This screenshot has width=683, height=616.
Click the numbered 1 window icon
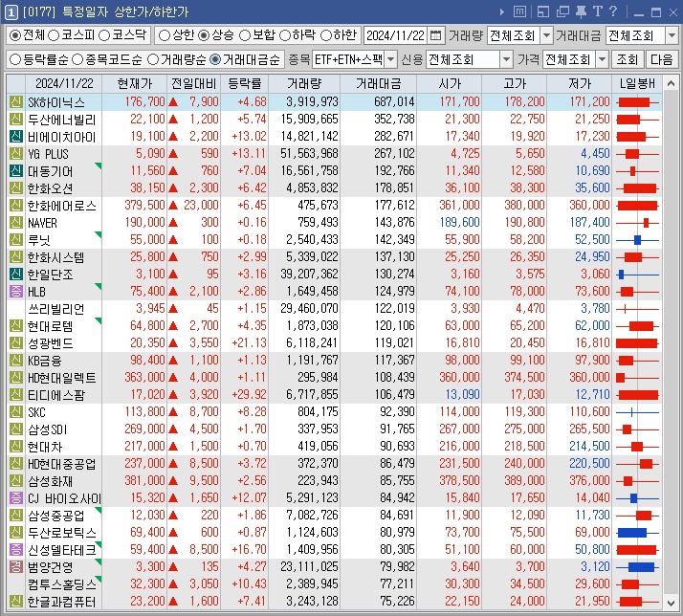pyautogui.click(x=11, y=12)
